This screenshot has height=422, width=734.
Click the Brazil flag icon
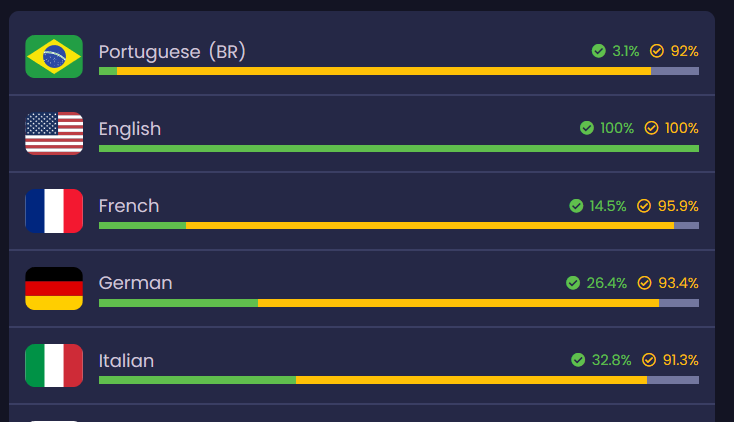54,56
